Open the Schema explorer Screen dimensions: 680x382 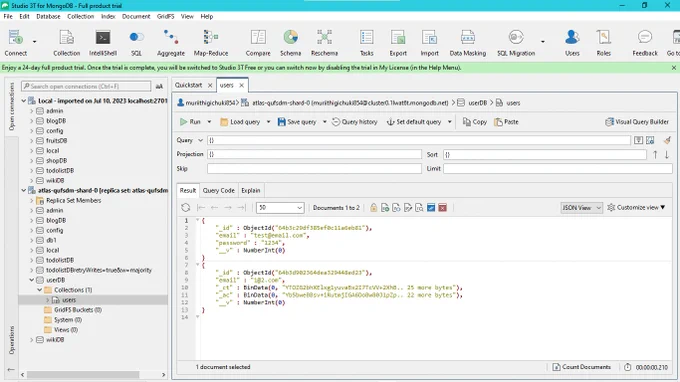click(x=290, y=42)
